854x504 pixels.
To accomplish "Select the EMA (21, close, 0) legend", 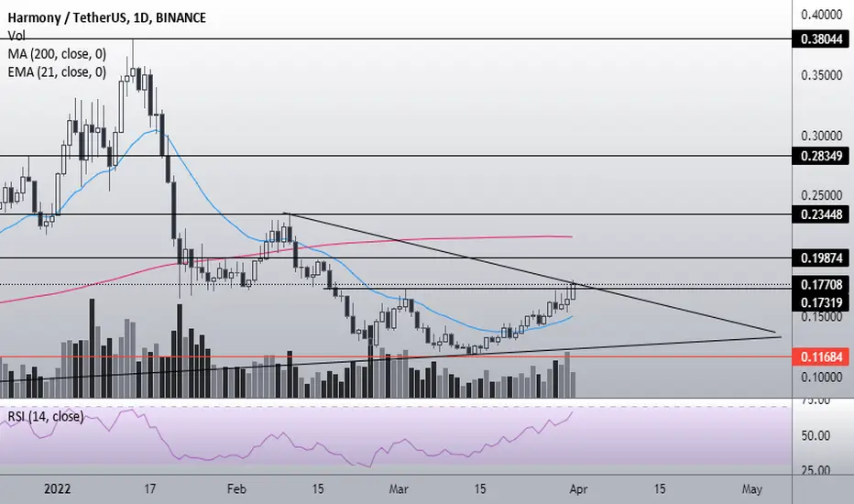I will point(57,71).
